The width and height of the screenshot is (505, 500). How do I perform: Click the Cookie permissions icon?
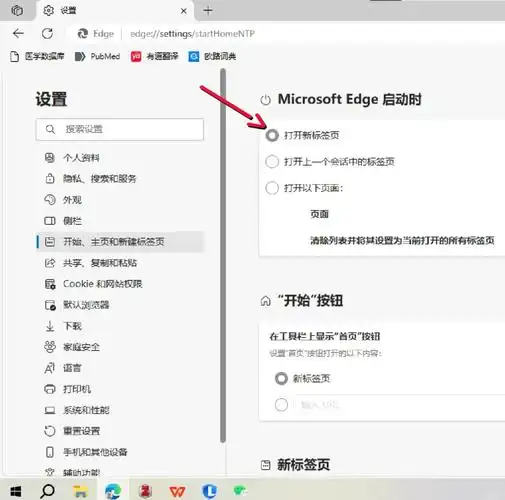coord(50,284)
